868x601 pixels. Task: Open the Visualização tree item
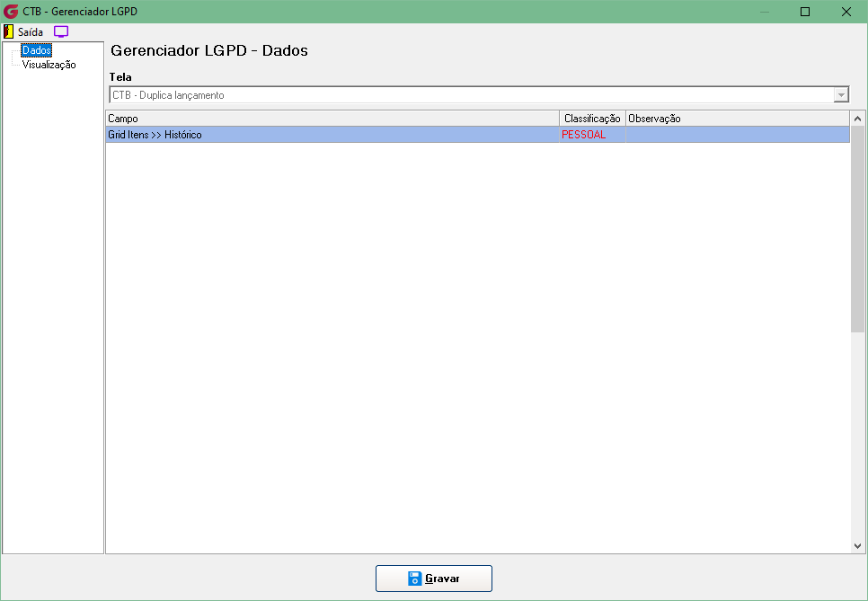(x=49, y=65)
